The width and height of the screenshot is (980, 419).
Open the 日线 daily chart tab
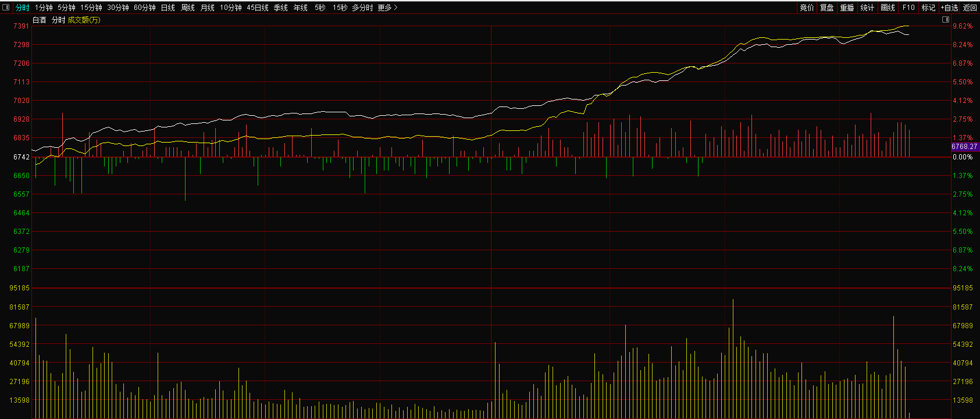[x=168, y=8]
